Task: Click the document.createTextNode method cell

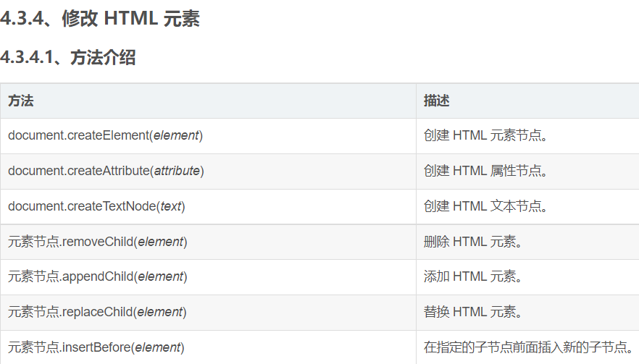Action: (96, 206)
